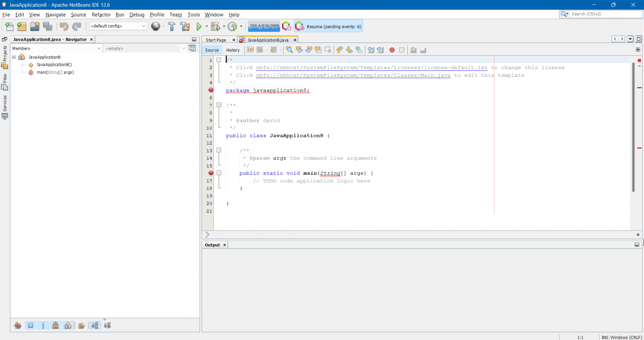The height and width of the screenshot is (340, 644).
Task: Sort Navigator members by source order
Action: [x=107, y=325]
